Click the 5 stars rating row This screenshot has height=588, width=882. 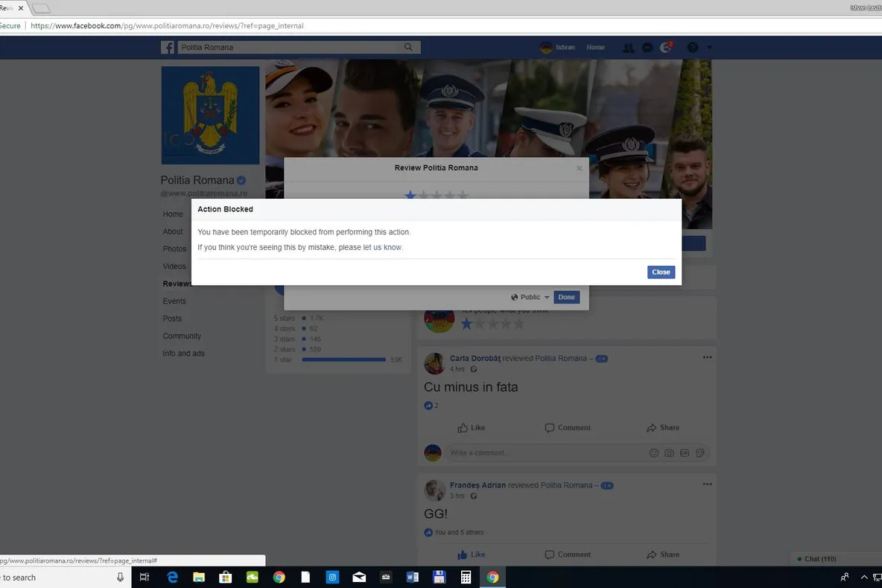299,318
